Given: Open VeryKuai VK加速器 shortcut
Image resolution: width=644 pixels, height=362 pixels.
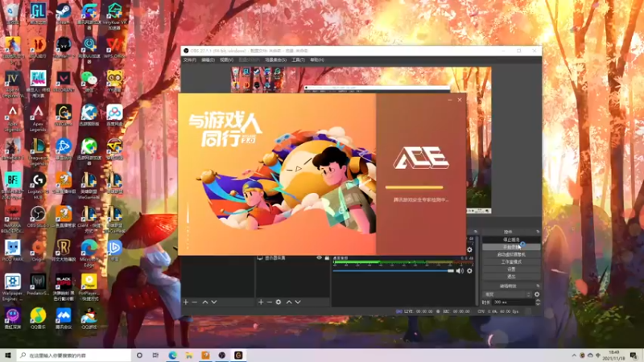Looking at the screenshot, I should coord(114,15).
